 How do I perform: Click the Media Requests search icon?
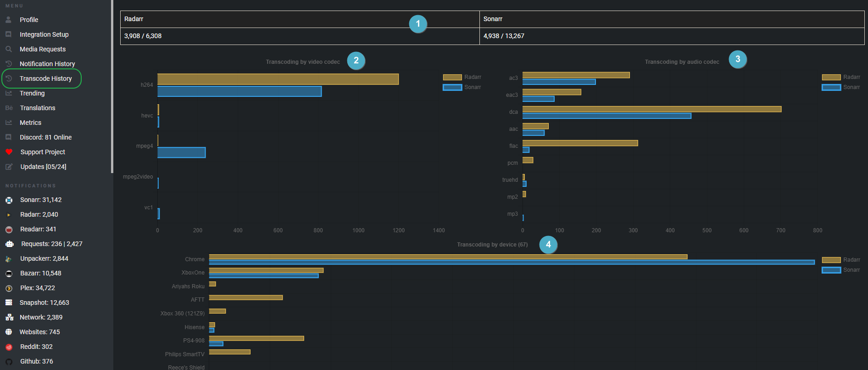click(8, 49)
